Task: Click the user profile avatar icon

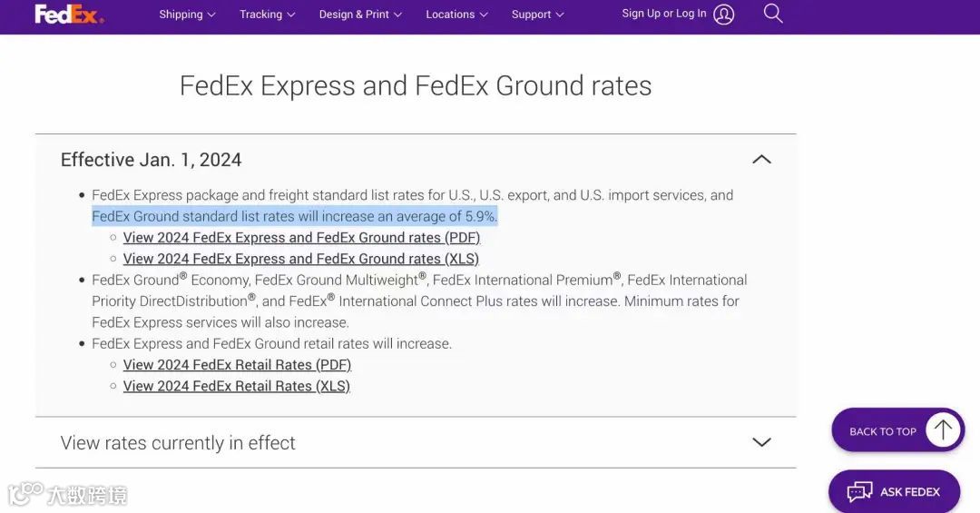Action: (723, 15)
